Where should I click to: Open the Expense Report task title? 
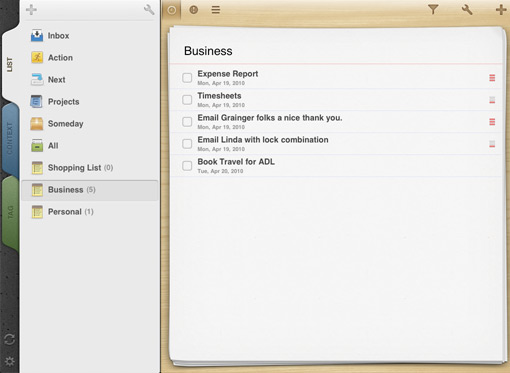pos(228,74)
